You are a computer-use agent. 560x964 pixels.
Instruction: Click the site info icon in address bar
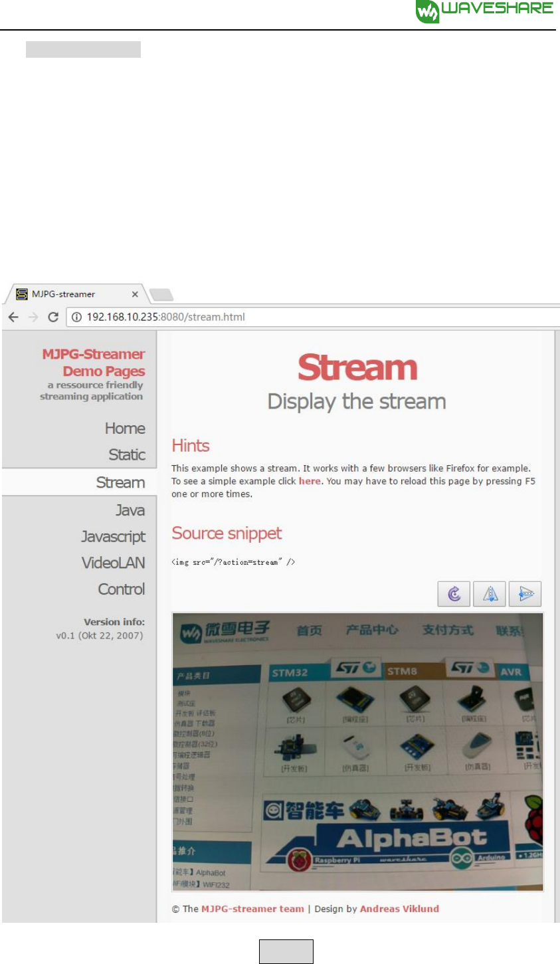click(76, 317)
